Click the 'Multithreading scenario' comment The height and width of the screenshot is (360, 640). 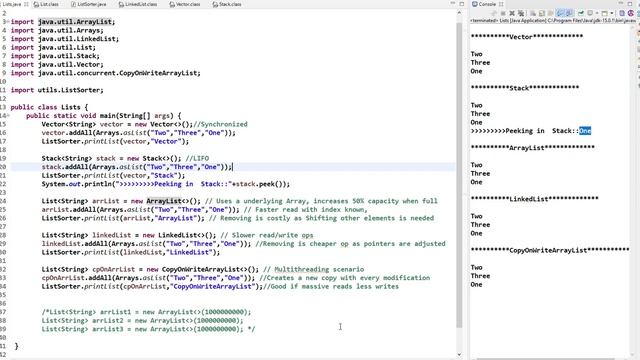coord(313,269)
